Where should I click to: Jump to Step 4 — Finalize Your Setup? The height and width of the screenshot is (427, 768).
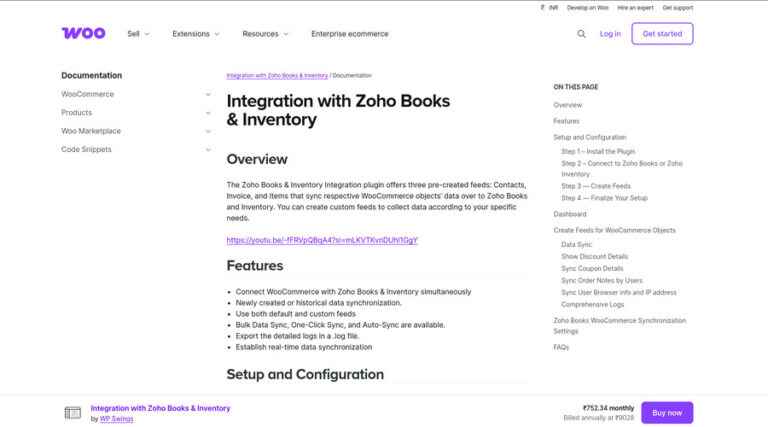(604, 198)
